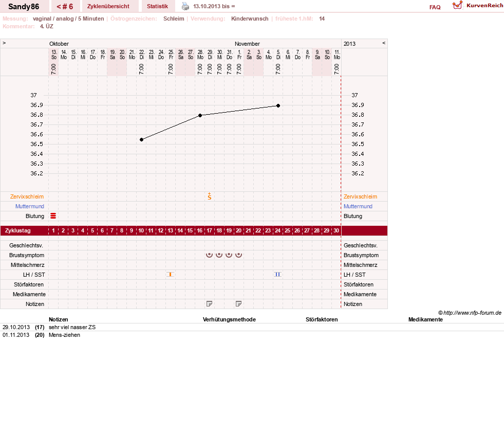
Task: Open the Statistik tab
Action: pos(158,6)
